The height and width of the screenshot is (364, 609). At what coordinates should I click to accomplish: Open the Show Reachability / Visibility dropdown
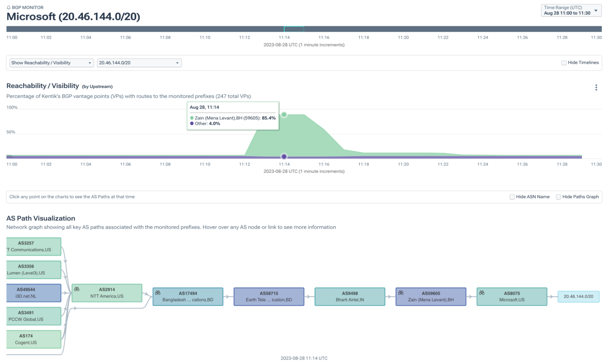[51, 63]
